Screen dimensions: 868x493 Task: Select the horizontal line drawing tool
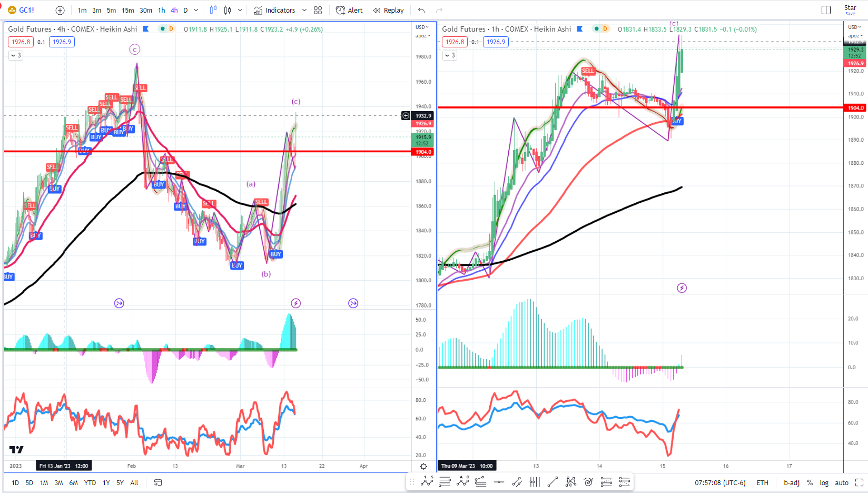pyautogui.click(x=499, y=482)
